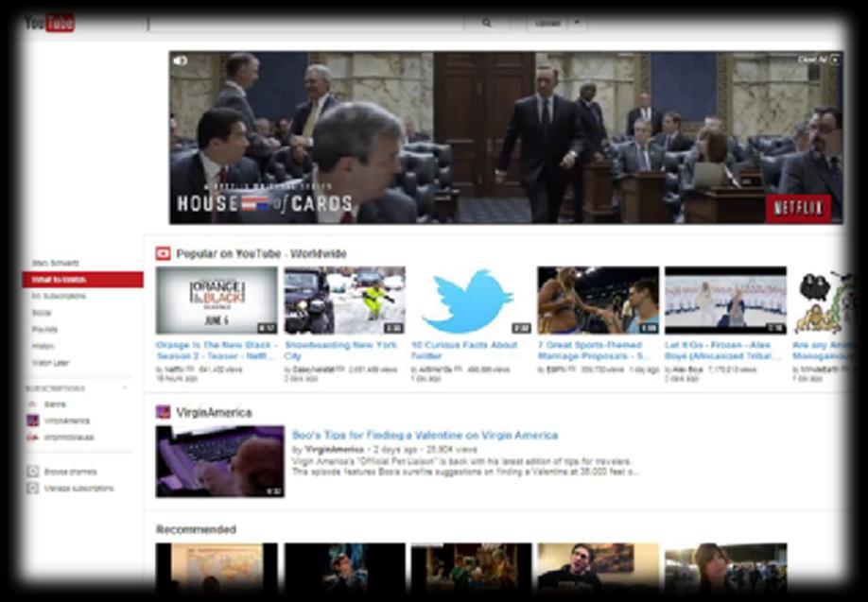Click the VirginAmerica section channel icon
868x602 pixels.
[x=163, y=412]
